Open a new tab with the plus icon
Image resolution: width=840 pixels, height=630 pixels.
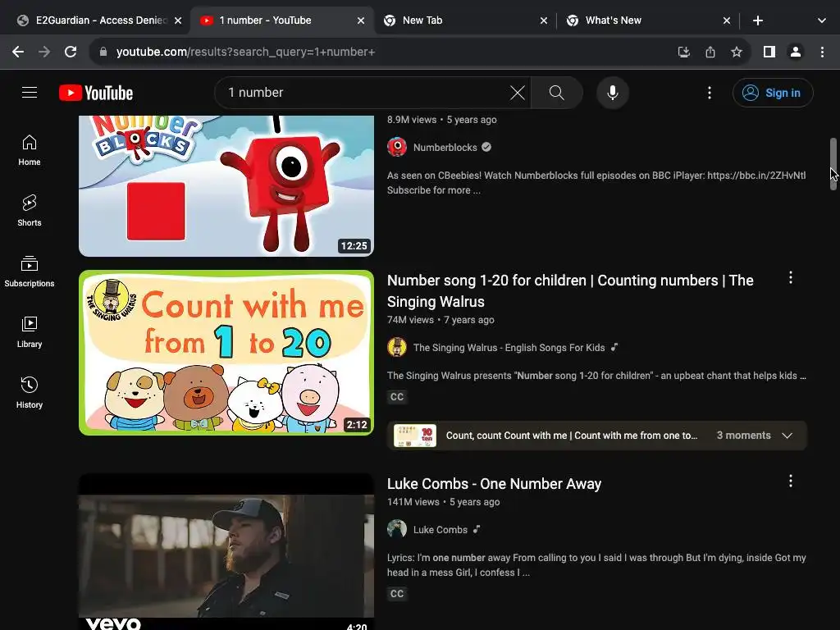pyautogui.click(x=757, y=21)
